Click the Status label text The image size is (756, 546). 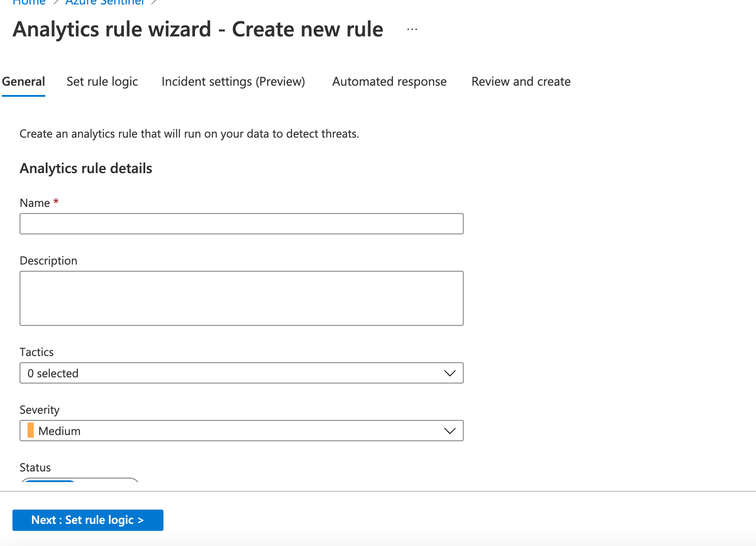(x=35, y=467)
